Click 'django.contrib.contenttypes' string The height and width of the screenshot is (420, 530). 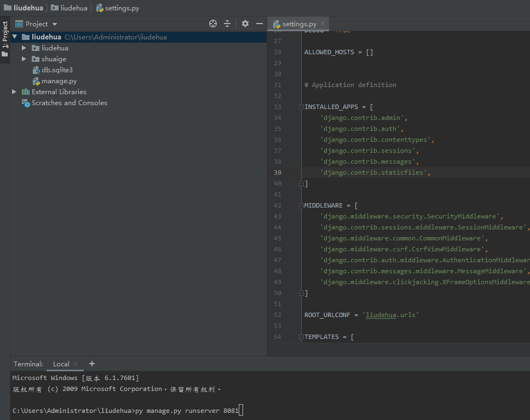point(376,140)
